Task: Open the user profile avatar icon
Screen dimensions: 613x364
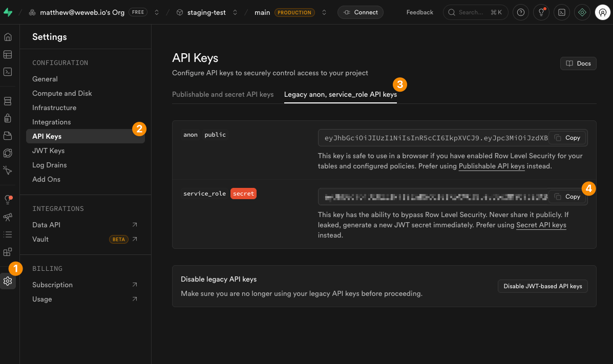Action: (x=602, y=12)
